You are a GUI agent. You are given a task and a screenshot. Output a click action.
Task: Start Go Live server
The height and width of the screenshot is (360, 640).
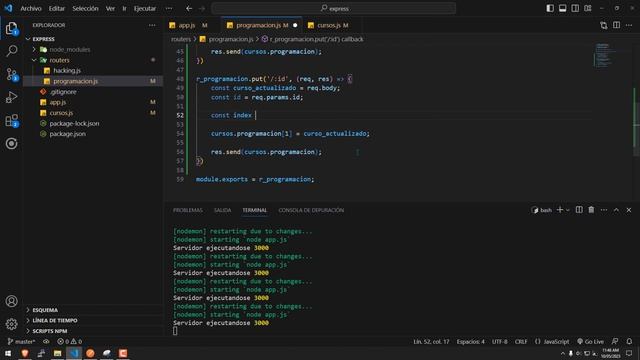pyautogui.click(x=590, y=341)
